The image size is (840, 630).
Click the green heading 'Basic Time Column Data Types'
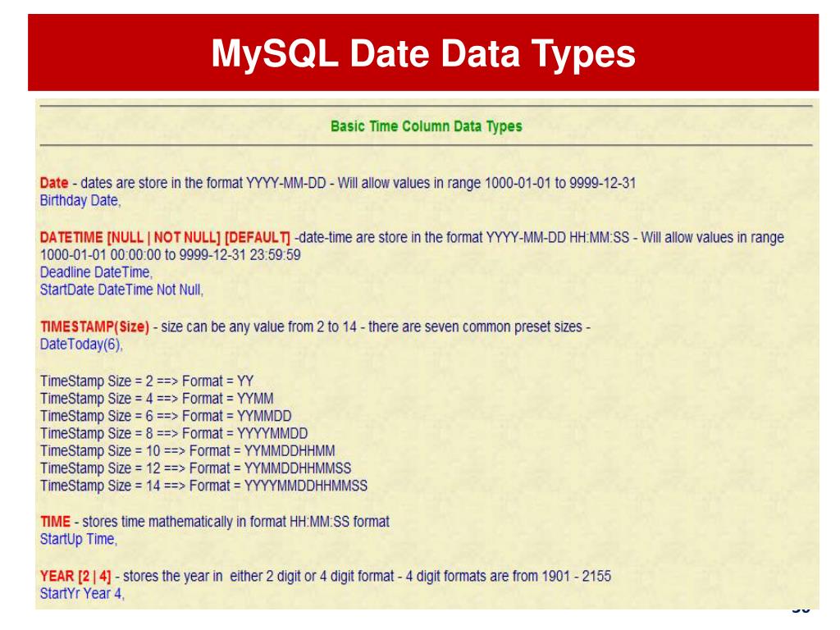pos(426,126)
